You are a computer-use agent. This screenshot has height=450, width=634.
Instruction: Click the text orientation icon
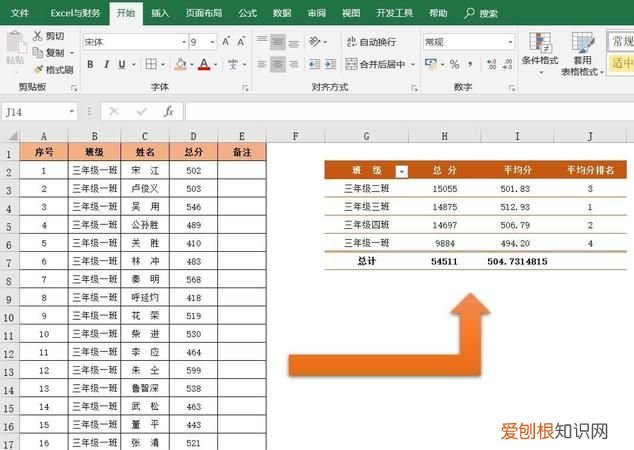click(x=315, y=41)
